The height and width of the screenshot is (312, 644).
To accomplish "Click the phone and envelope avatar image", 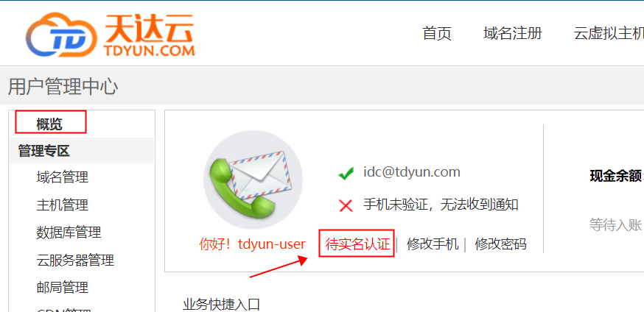I will coord(253,180).
